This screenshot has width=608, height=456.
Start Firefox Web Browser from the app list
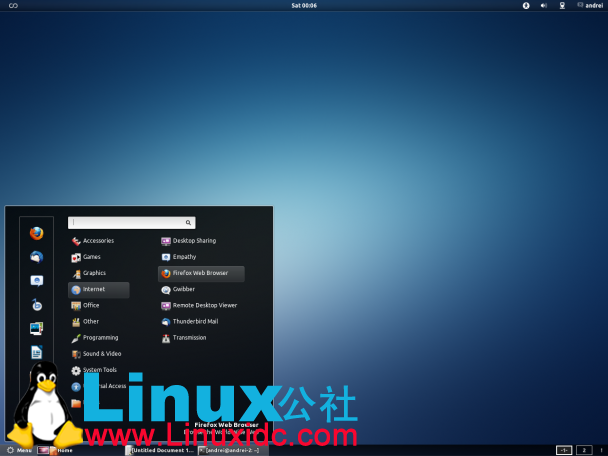coord(201,273)
